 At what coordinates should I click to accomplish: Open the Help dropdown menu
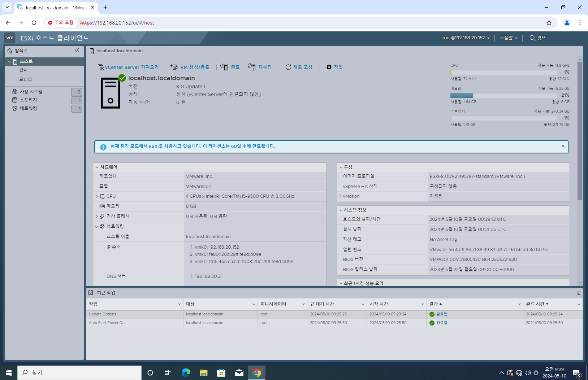(509, 38)
